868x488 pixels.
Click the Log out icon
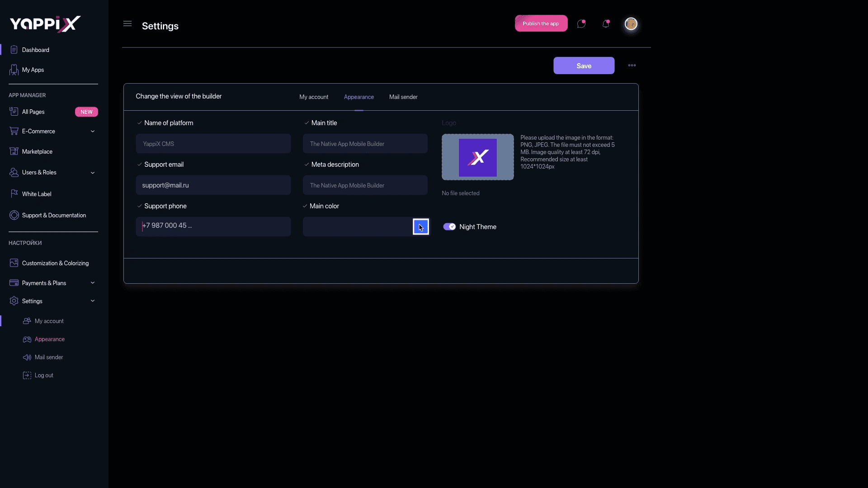point(27,375)
